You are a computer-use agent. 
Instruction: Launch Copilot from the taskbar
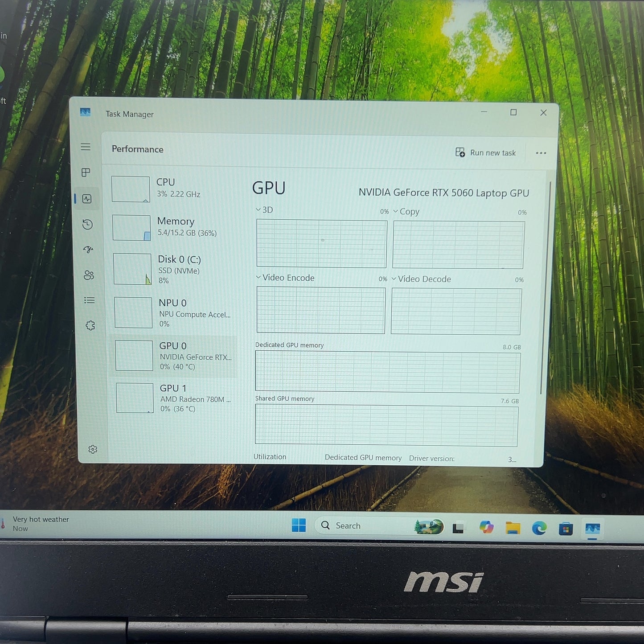click(486, 527)
